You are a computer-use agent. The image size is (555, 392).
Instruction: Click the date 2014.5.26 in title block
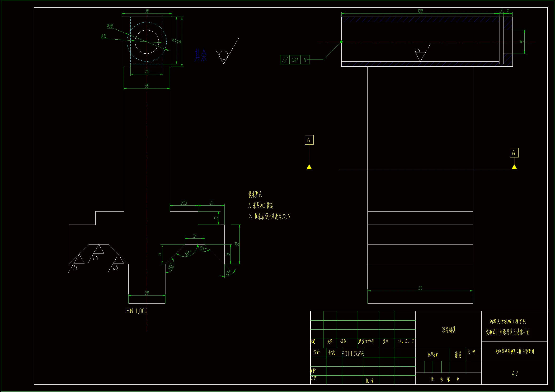(353, 354)
